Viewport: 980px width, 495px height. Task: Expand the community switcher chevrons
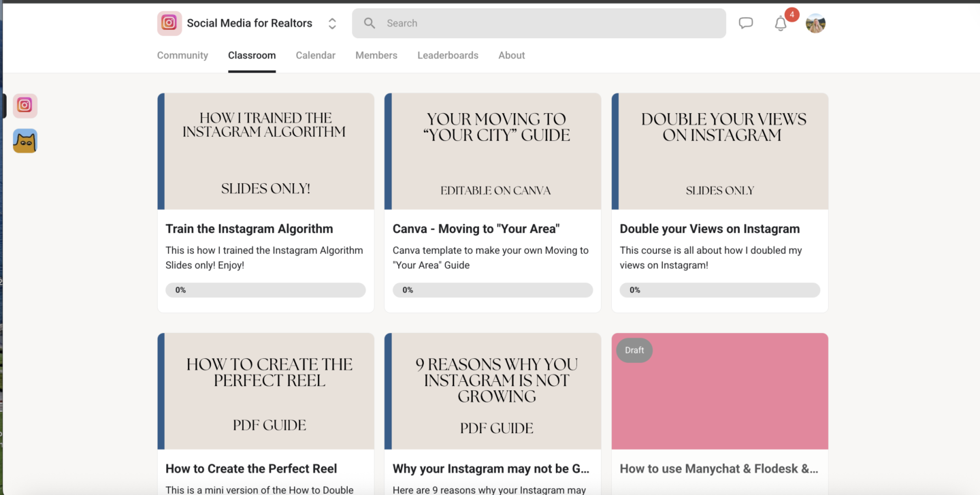[332, 23]
